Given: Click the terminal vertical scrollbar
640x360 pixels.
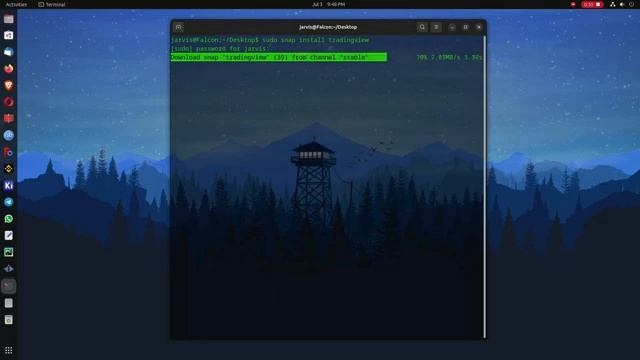Looking at the screenshot, I should point(484,187).
